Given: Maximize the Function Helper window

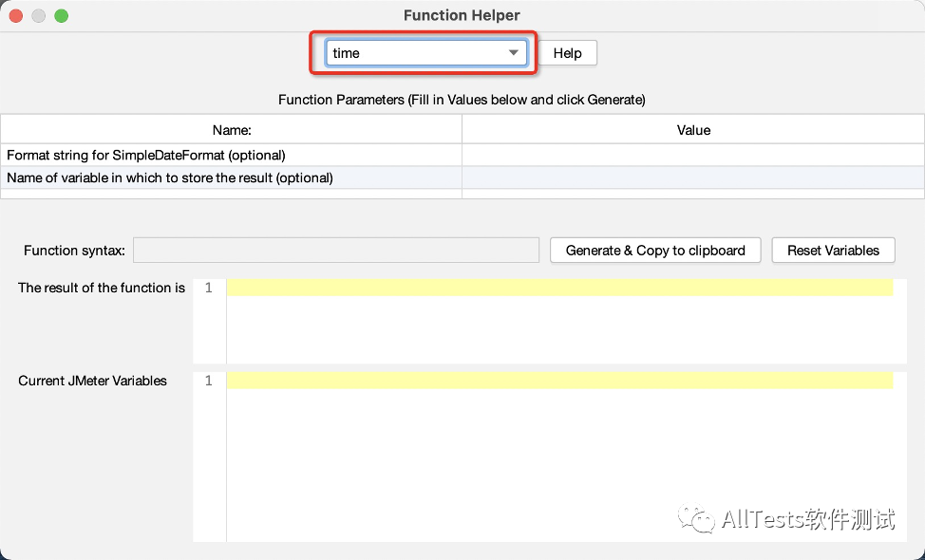Looking at the screenshot, I should [x=62, y=16].
